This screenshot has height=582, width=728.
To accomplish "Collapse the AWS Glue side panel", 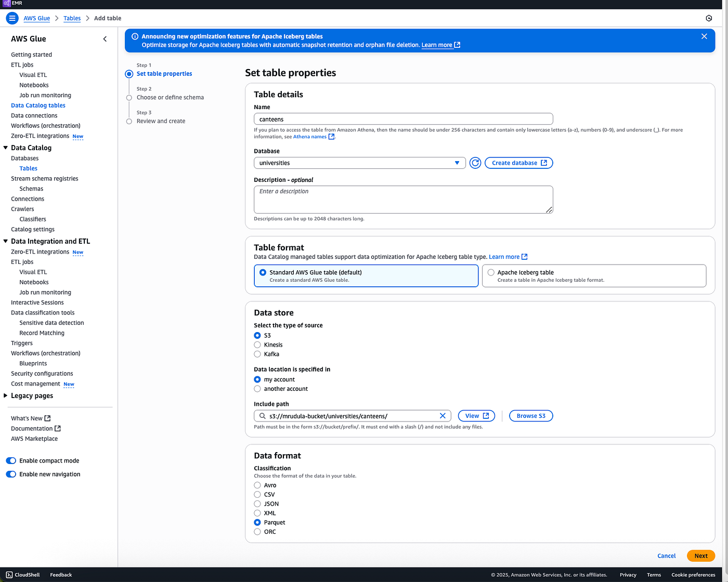I will pyautogui.click(x=105, y=39).
